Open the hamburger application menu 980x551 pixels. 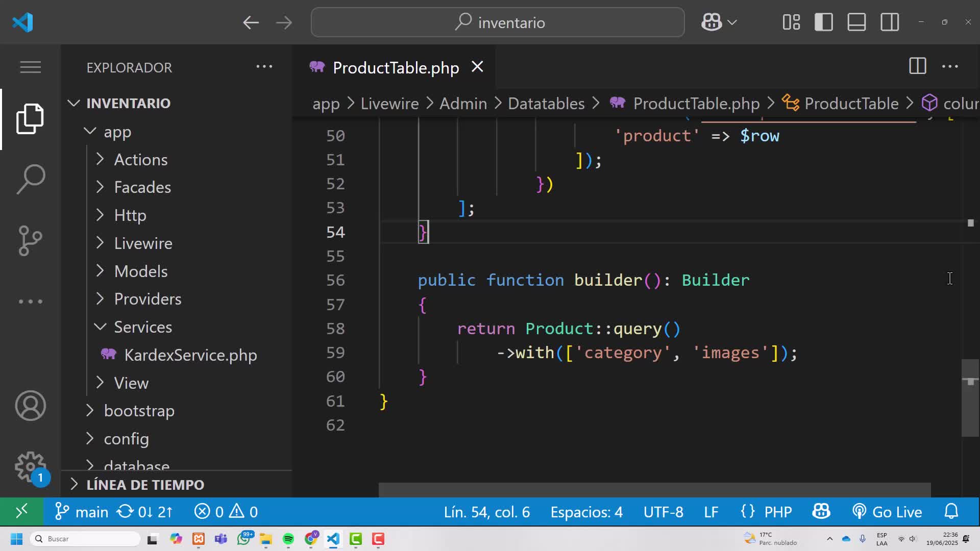tap(31, 67)
